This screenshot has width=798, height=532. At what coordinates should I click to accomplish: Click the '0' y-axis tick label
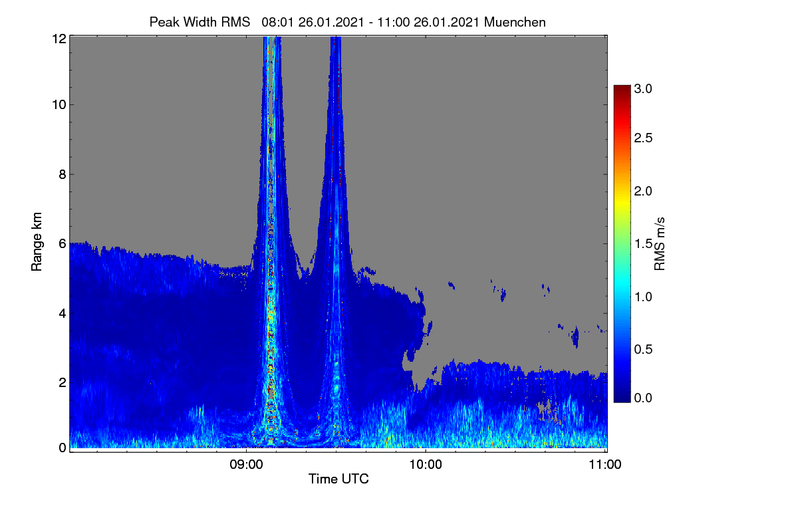point(63,447)
